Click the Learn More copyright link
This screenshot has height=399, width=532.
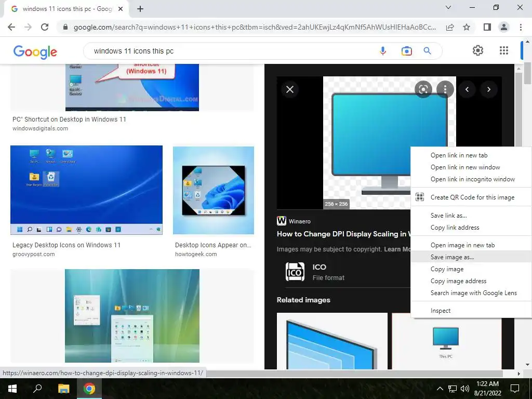tap(397, 249)
